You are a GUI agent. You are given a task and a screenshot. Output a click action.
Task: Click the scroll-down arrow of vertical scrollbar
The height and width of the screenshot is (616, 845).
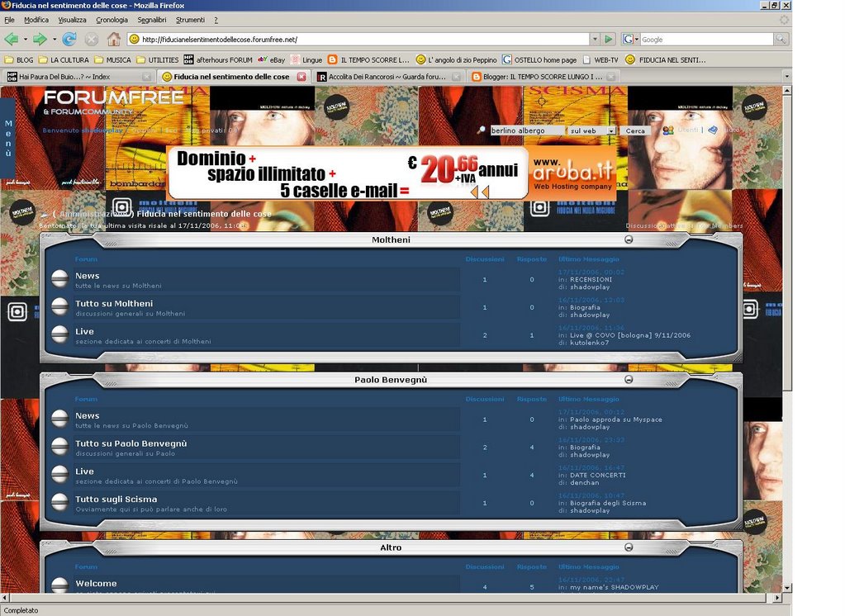coord(787,588)
